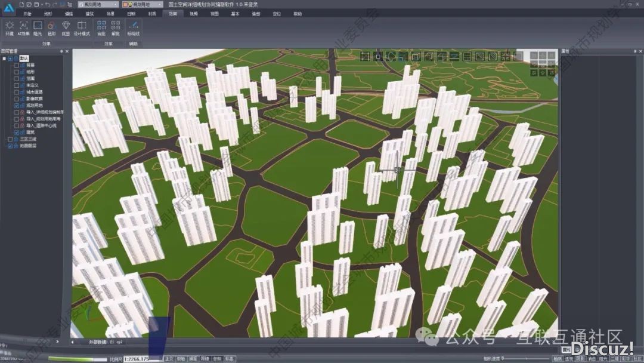Viewport: 644px width, 363px height.
Task: Click first square-frame icon in viewport toolbar
Action: [x=365, y=57]
